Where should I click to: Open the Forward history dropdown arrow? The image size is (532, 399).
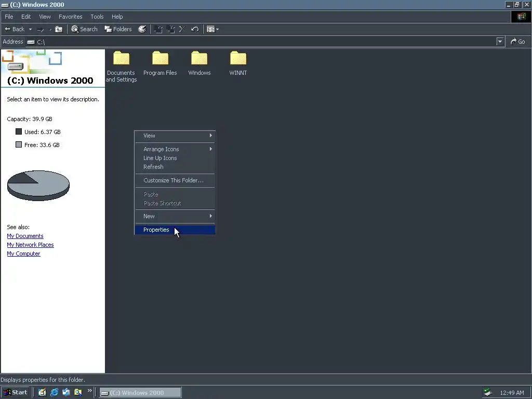coord(50,29)
